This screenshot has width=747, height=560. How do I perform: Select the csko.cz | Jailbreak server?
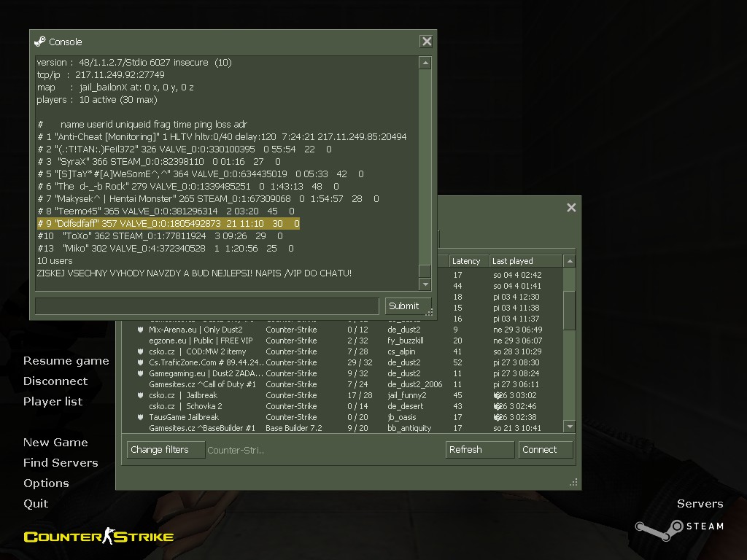[x=343, y=395]
